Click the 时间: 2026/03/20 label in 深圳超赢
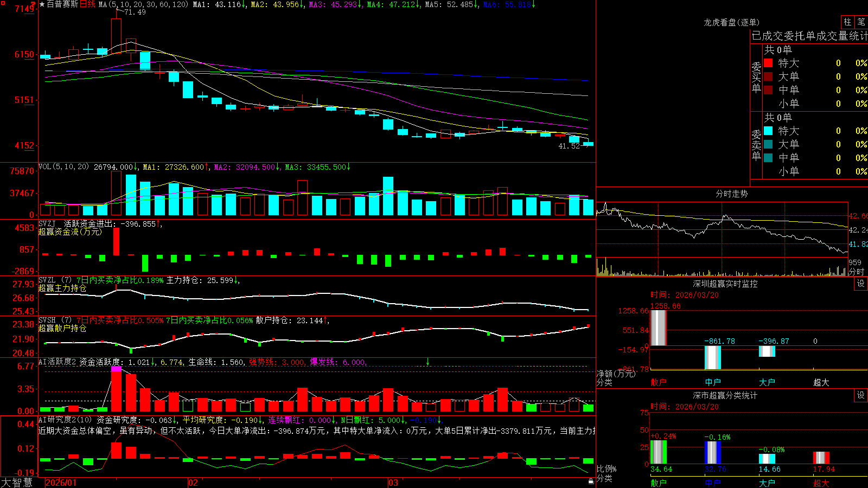 coord(685,295)
